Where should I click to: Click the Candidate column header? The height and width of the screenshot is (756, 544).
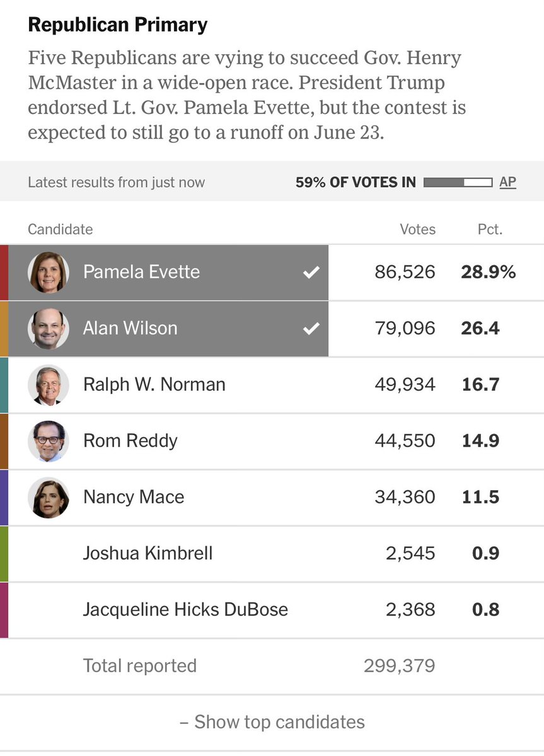point(60,229)
